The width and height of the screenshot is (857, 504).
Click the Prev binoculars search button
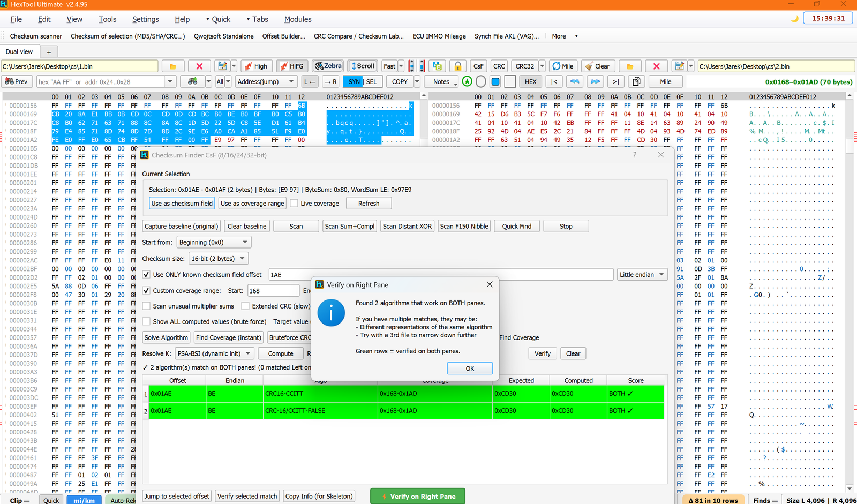point(17,81)
